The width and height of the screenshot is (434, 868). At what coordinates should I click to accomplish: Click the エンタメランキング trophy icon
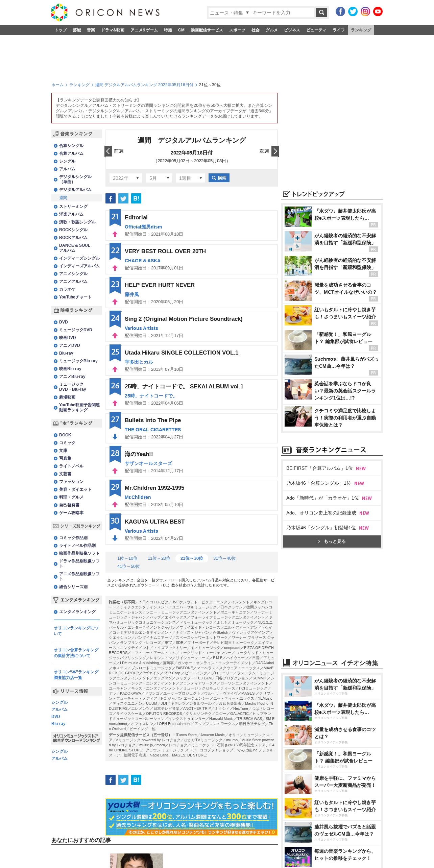point(56,600)
